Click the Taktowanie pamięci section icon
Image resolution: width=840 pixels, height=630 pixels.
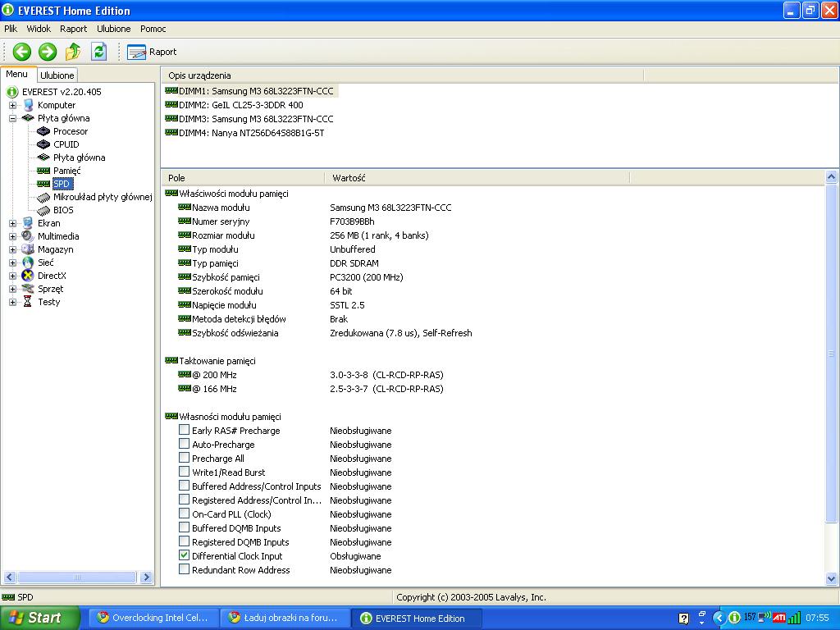click(x=171, y=361)
